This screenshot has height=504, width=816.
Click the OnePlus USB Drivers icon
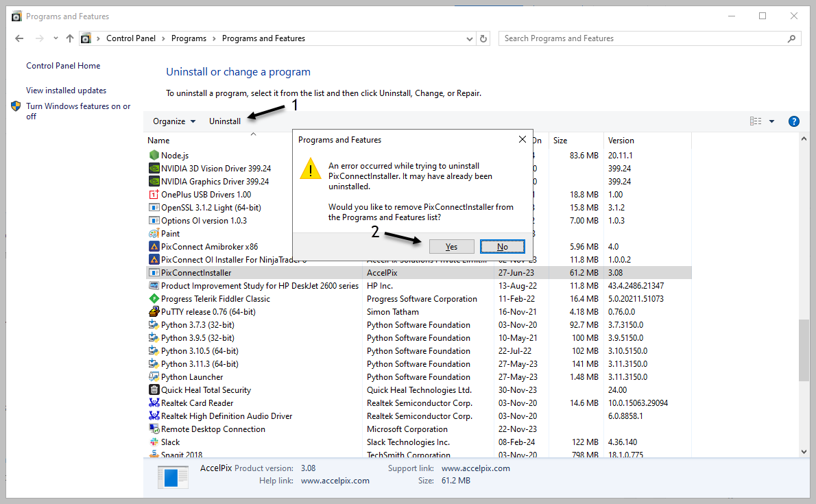point(154,194)
